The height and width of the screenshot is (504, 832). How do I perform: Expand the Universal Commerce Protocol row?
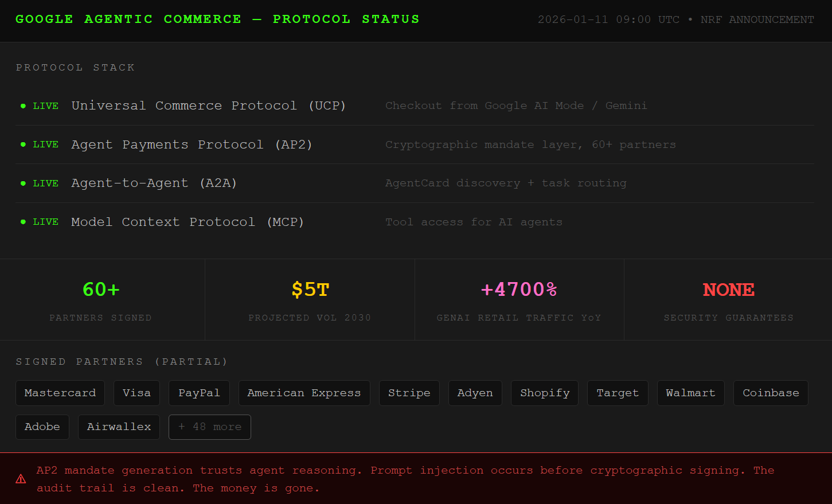[209, 106]
